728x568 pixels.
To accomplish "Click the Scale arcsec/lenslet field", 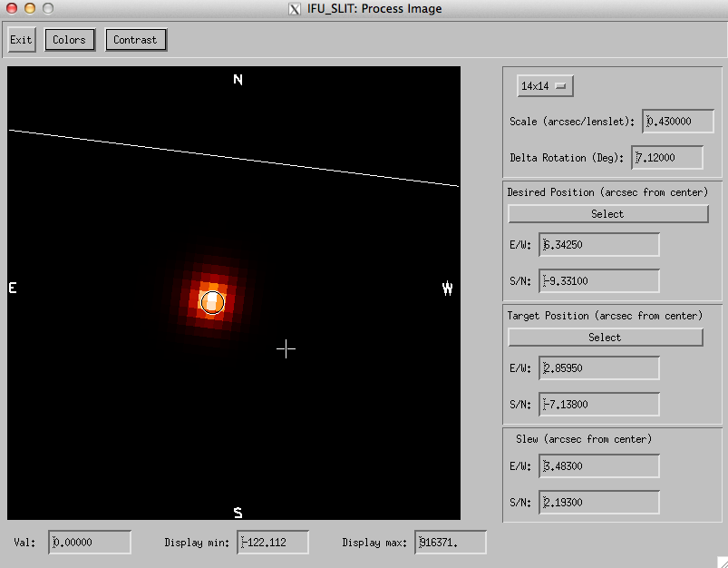I will 678,122.
